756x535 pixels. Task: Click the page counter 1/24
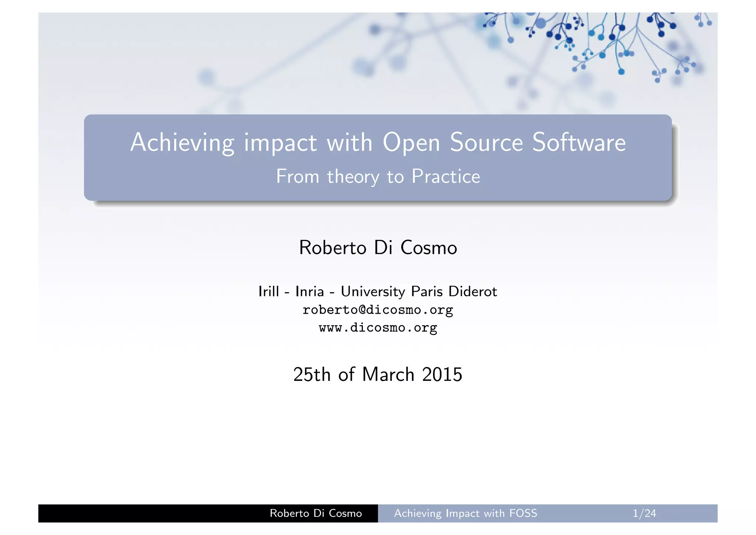point(644,513)
